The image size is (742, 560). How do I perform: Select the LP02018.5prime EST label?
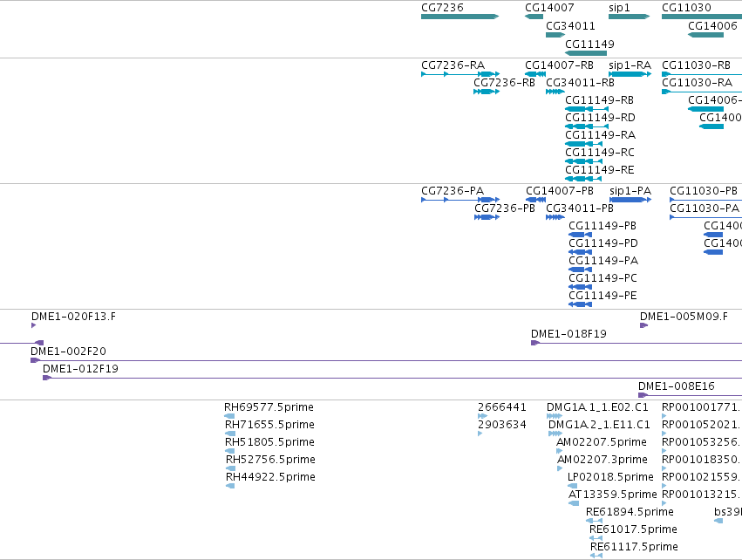pos(610,477)
